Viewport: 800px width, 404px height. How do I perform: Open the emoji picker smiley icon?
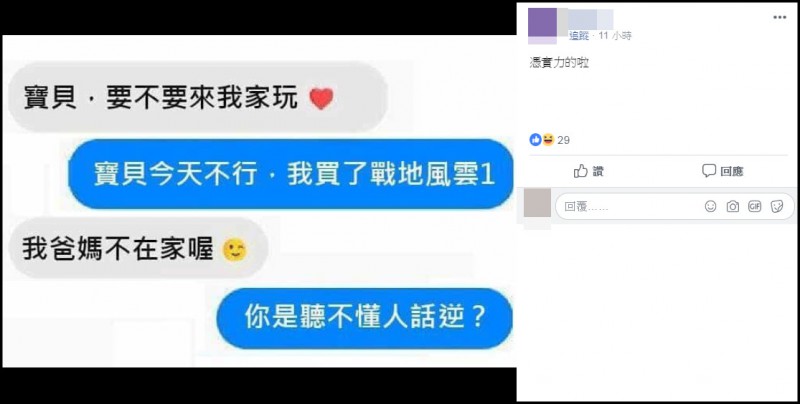[710, 206]
